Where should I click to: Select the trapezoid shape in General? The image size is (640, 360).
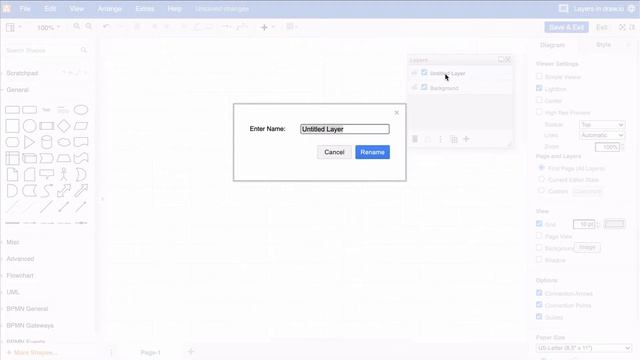click(x=64, y=158)
